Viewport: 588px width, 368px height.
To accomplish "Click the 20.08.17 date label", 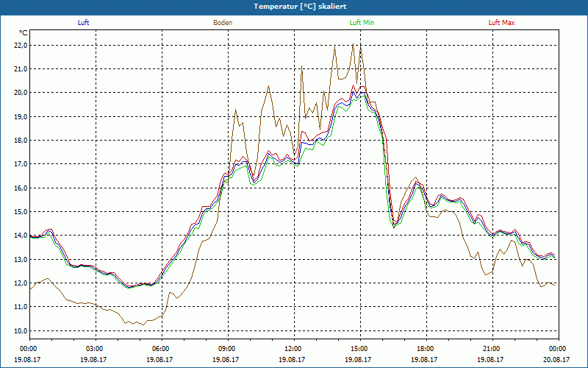I will pyautogui.click(x=558, y=359).
